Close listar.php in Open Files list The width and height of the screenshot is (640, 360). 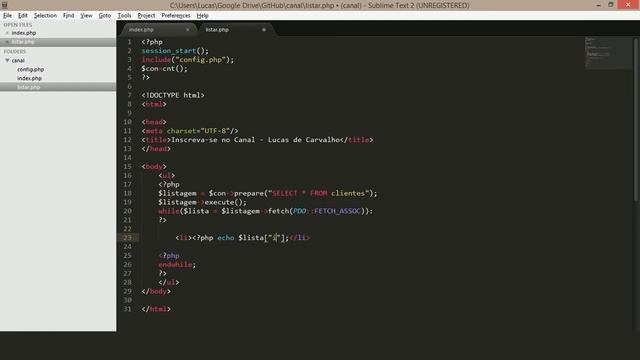[7, 42]
